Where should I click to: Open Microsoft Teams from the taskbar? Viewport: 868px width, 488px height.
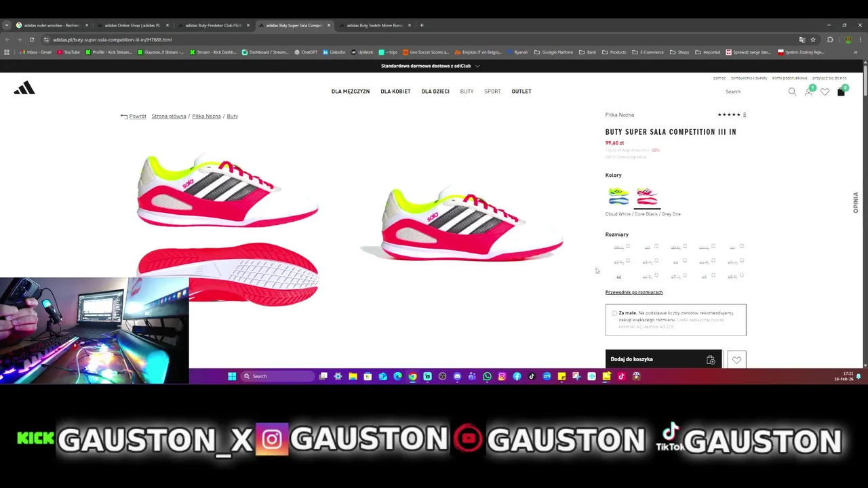click(x=472, y=376)
